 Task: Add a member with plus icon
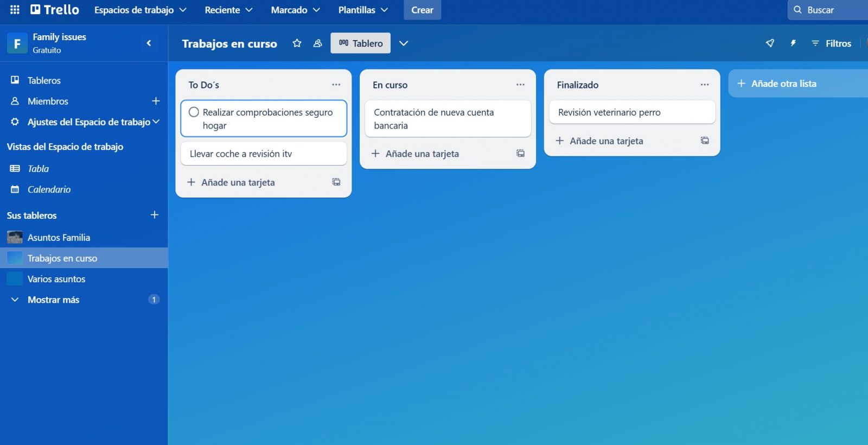156,101
